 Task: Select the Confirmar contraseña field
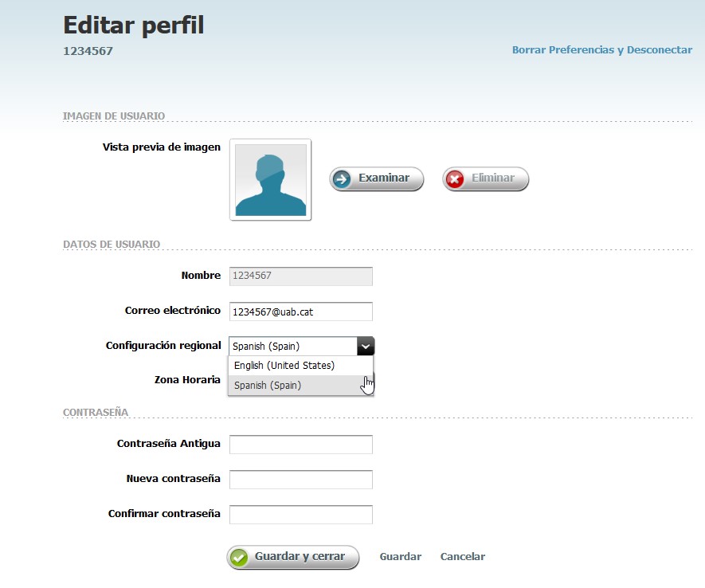click(300, 515)
